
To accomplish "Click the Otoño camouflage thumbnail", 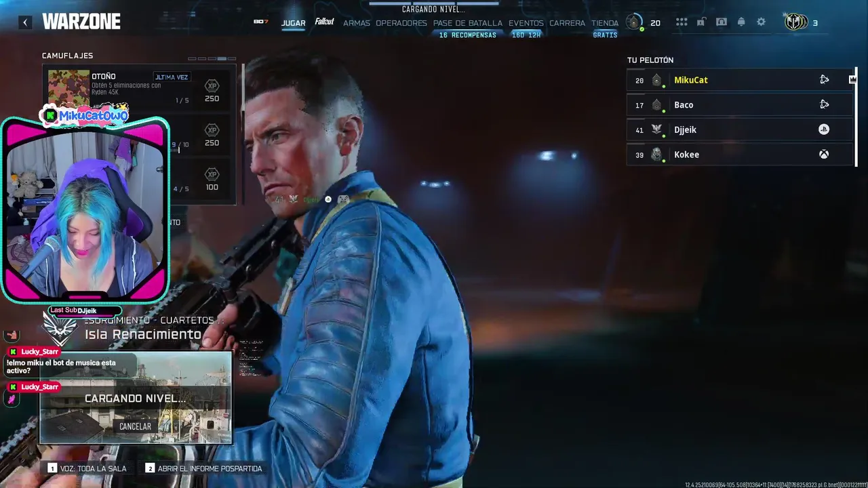I will coord(68,87).
